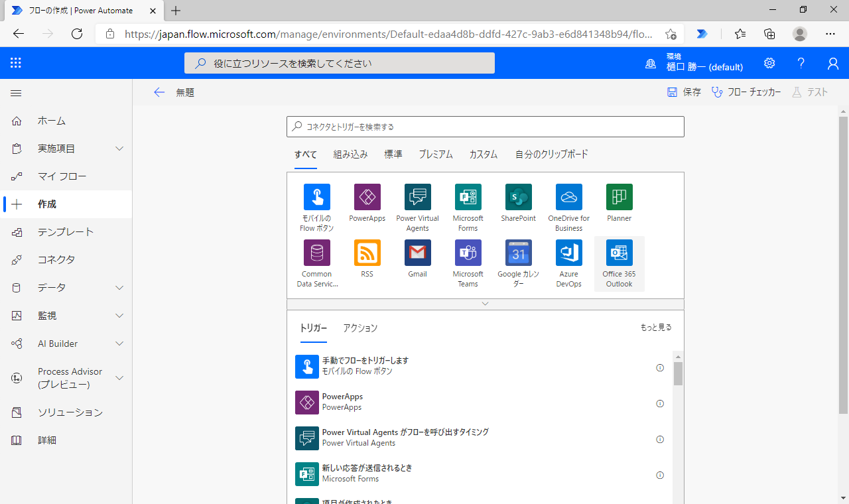Image resolution: width=849 pixels, height=504 pixels.
Task: Open the 環境 environment selector
Action: (x=695, y=62)
